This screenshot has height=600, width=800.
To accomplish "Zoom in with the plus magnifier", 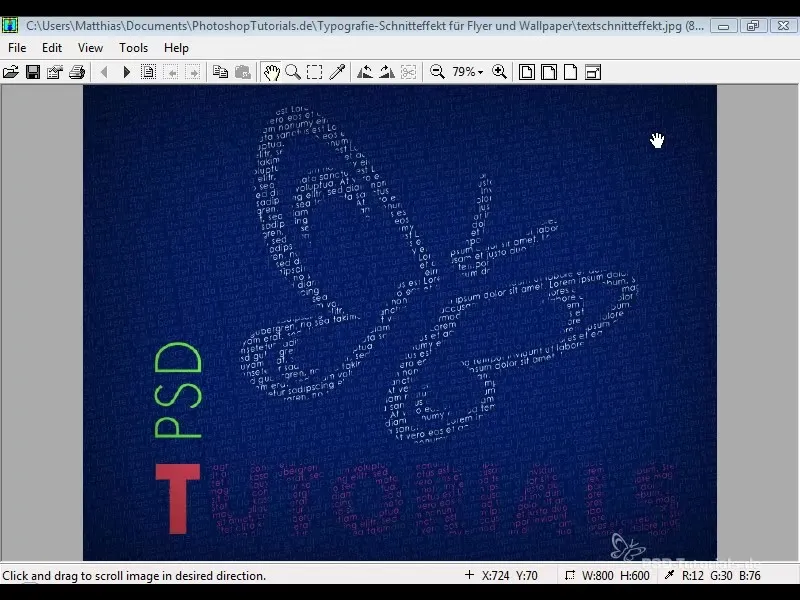I will coord(499,72).
